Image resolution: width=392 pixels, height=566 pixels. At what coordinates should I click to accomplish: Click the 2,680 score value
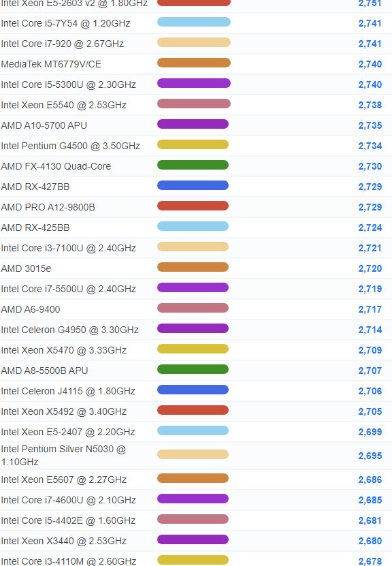pyautogui.click(x=370, y=541)
